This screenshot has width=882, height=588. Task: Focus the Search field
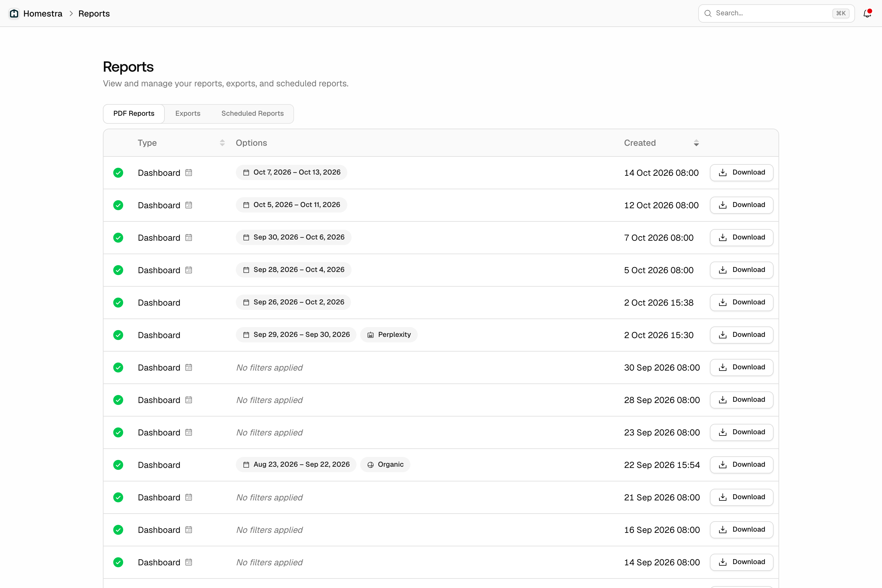(776, 13)
